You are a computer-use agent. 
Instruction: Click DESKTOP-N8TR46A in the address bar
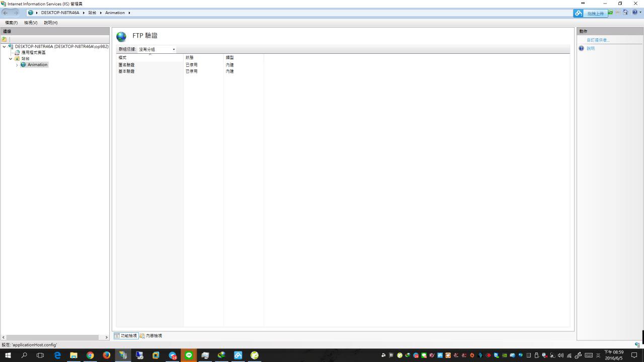[60, 13]
